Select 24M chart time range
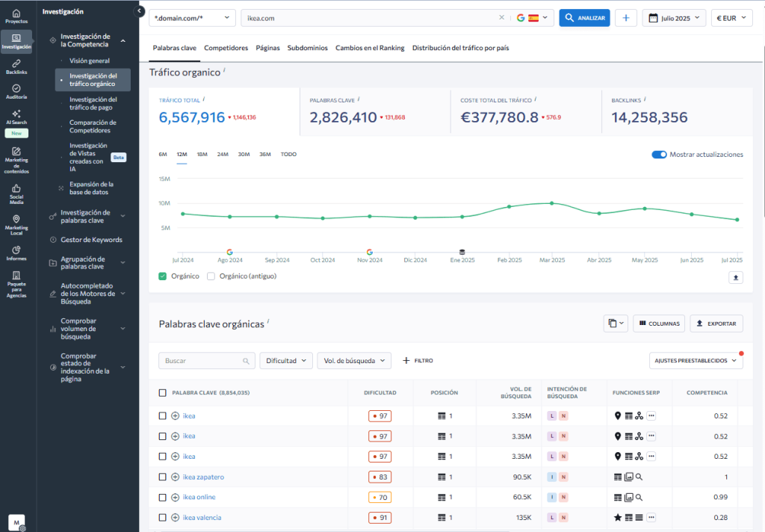 [223, 154]
